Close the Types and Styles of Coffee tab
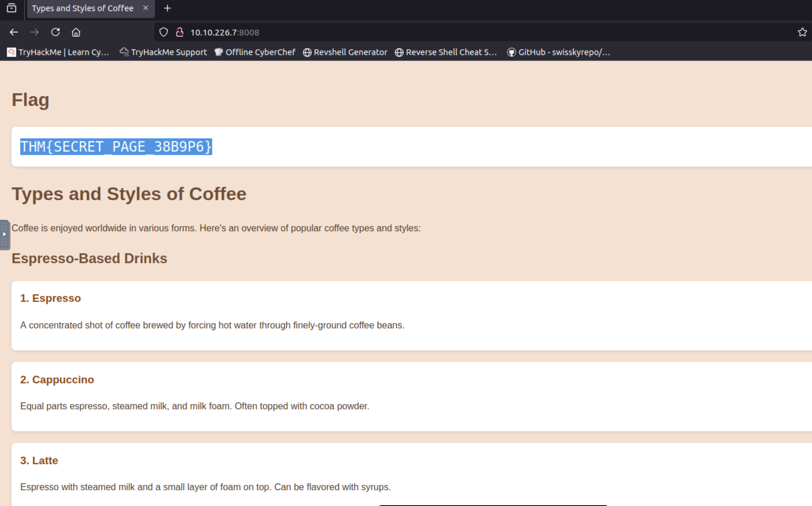The image size is (812, 506). point(146,8)
